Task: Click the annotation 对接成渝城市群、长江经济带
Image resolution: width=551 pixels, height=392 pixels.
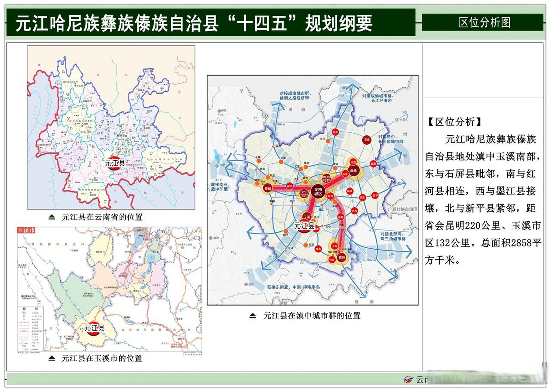Action: coord(378,98)
